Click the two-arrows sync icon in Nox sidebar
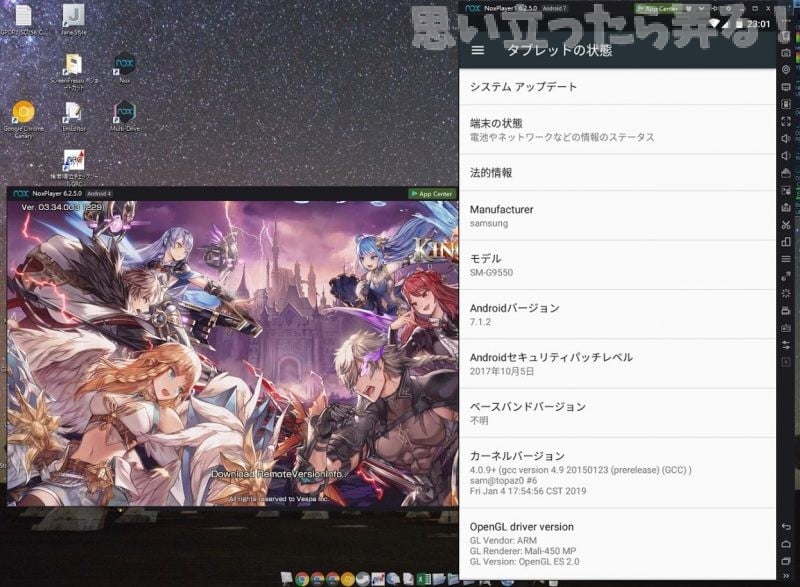 pyautogui.click(x=786, y=345)
